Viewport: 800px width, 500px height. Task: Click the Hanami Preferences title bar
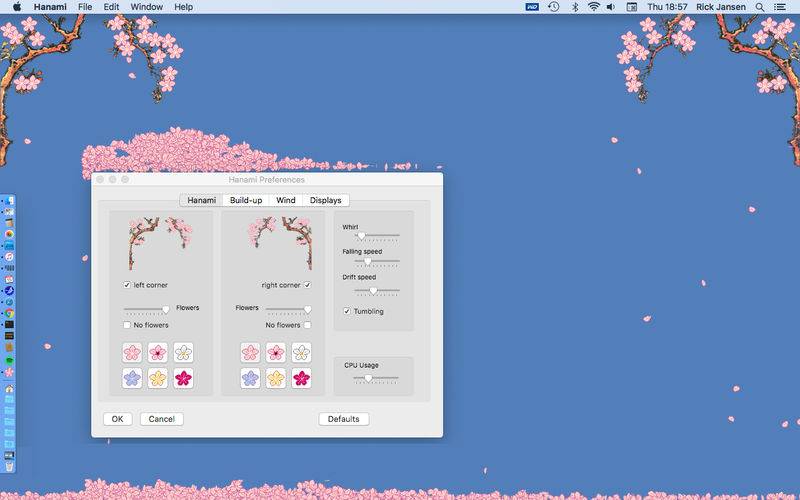(x=267, y=180)
